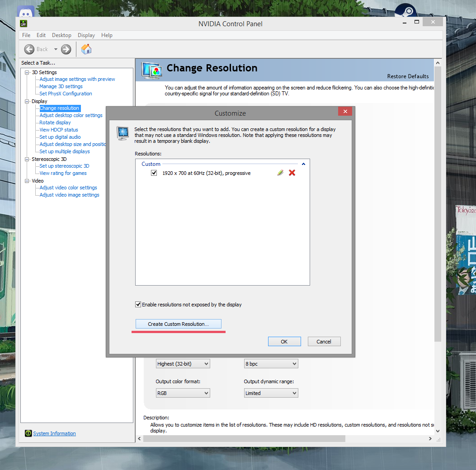Screen dimensions: 476x470
Task: Open the Limited output dynamic range dropdown
Action: (x=271, y=393)
